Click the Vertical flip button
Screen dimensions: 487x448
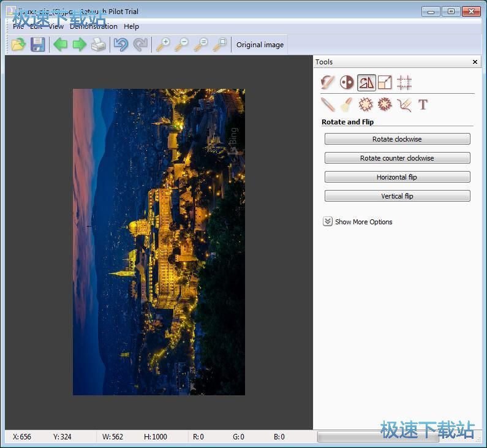tap(397, 196)
